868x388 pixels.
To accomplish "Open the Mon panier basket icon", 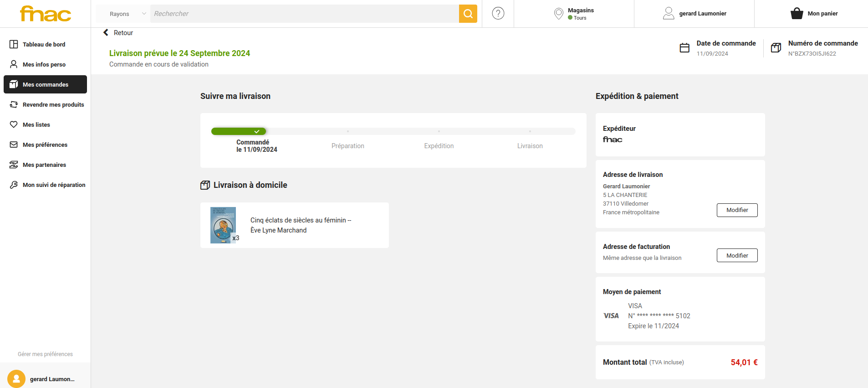I will [797, 14].
